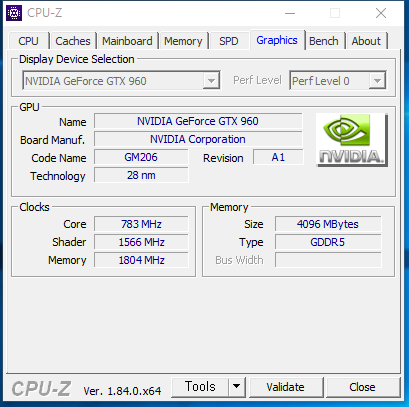Click the CPU-Z app icon in title bar
This screenshot has height=407, width=409.
pyautogui.click(x=14, y=13)
